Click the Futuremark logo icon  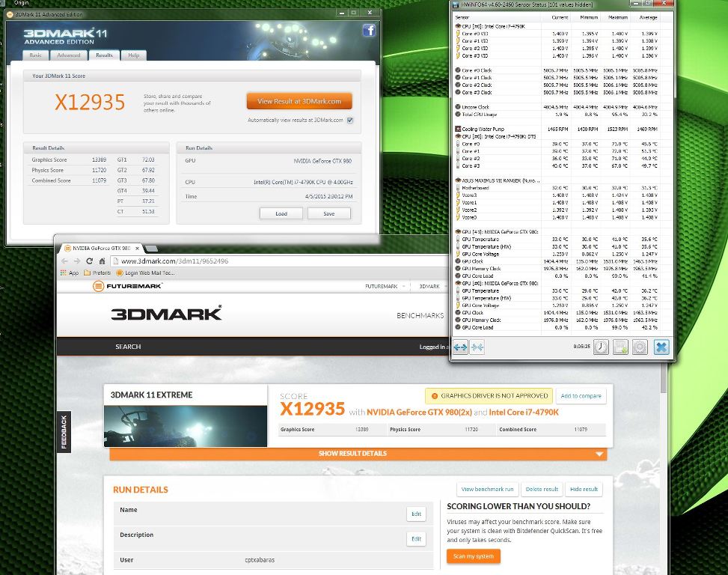[x=98, y=286]
